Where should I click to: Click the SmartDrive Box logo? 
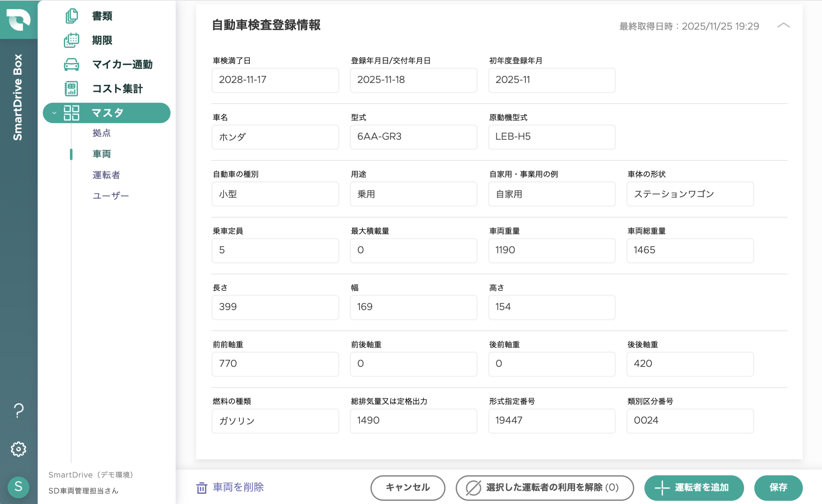coord(19,20)
